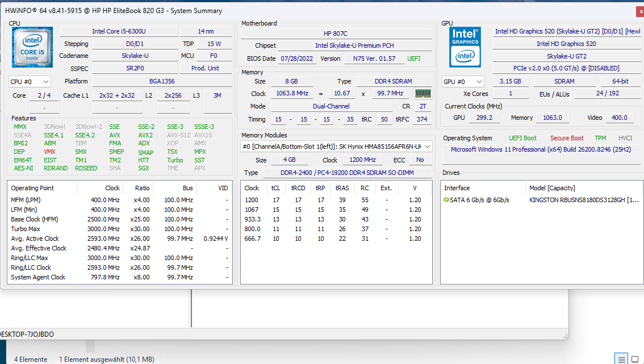
Task: Click the DDR4-2400 / PC4-19200 module type field
Action: coord(348,173)
